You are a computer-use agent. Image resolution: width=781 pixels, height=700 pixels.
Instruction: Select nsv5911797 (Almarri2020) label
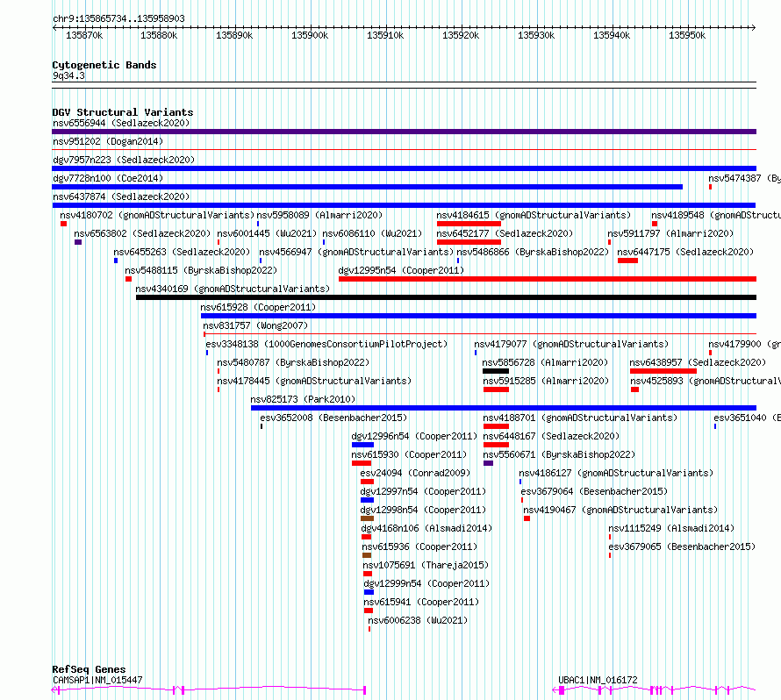coord(670,233)
